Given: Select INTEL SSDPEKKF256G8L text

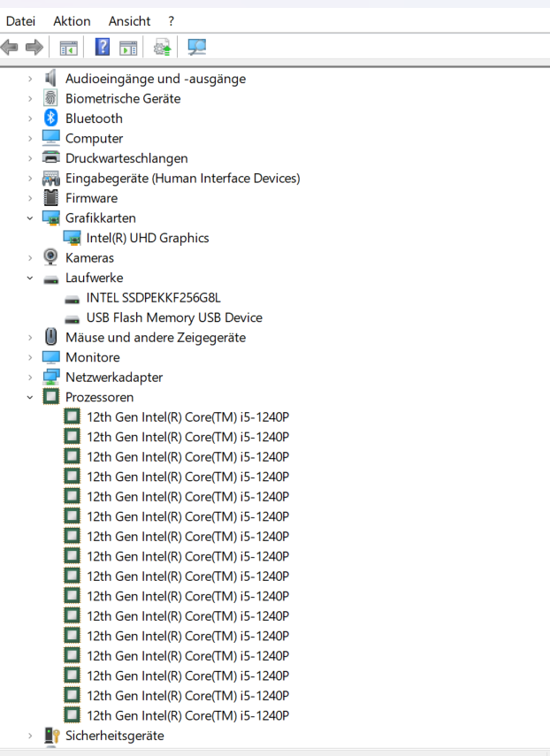Looking at the screenshot, I should 153,297.
